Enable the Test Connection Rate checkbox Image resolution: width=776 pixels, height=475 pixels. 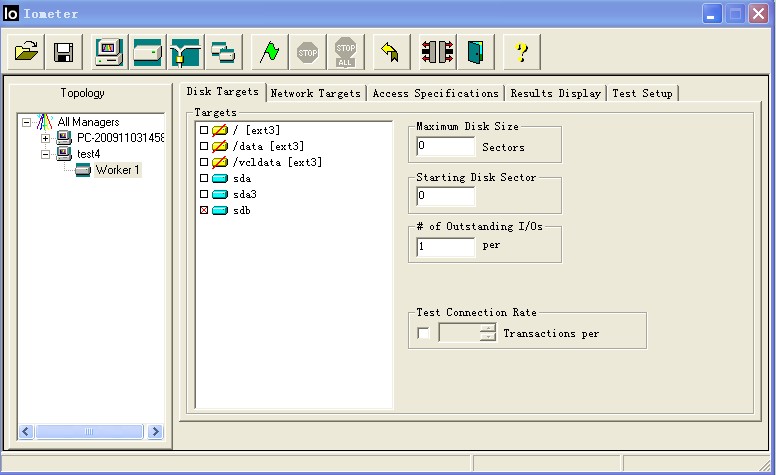(x=424, y=333)
